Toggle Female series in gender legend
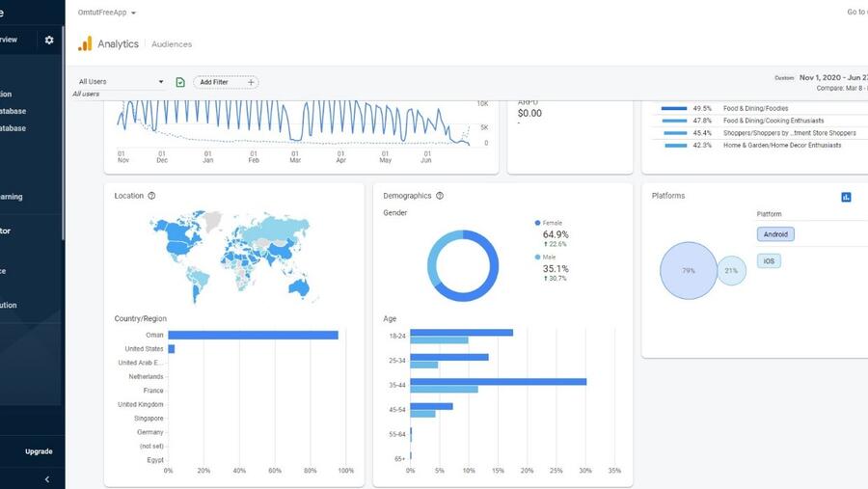 point(552,223)
